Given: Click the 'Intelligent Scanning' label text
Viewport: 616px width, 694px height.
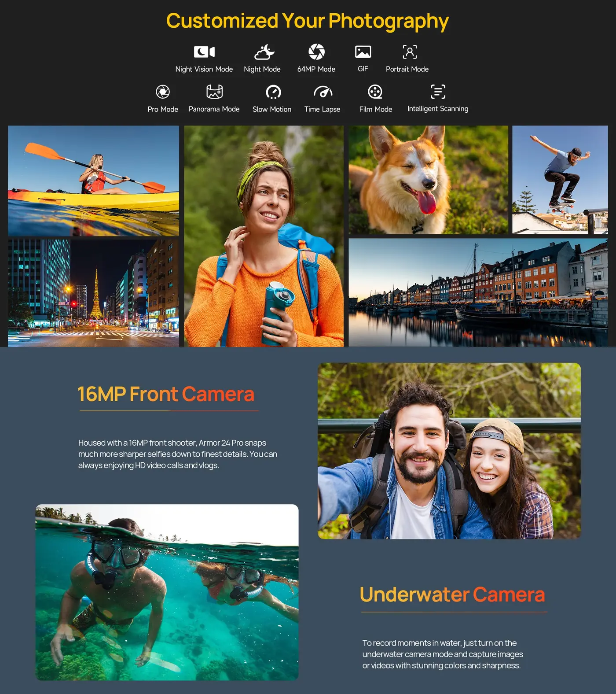Looking at the screenshot, I should pos(438,109).
